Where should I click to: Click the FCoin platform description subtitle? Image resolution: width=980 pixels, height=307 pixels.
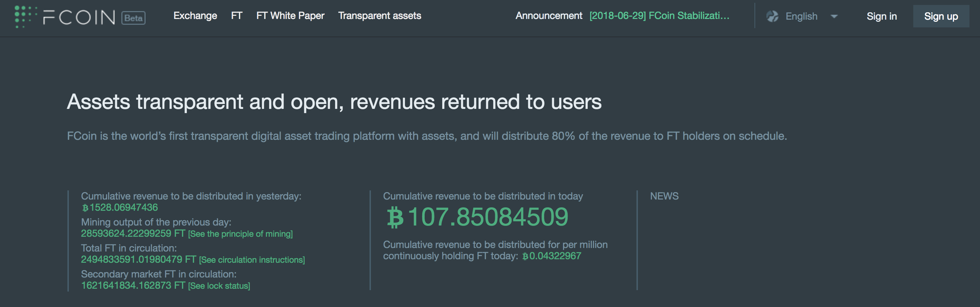click(427, 136)
